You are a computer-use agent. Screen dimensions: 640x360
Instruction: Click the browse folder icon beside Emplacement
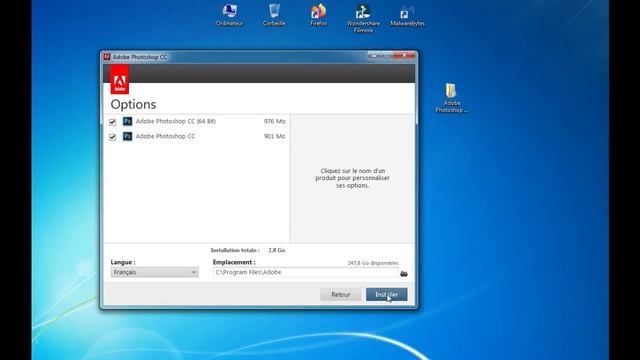coord(404,273)
